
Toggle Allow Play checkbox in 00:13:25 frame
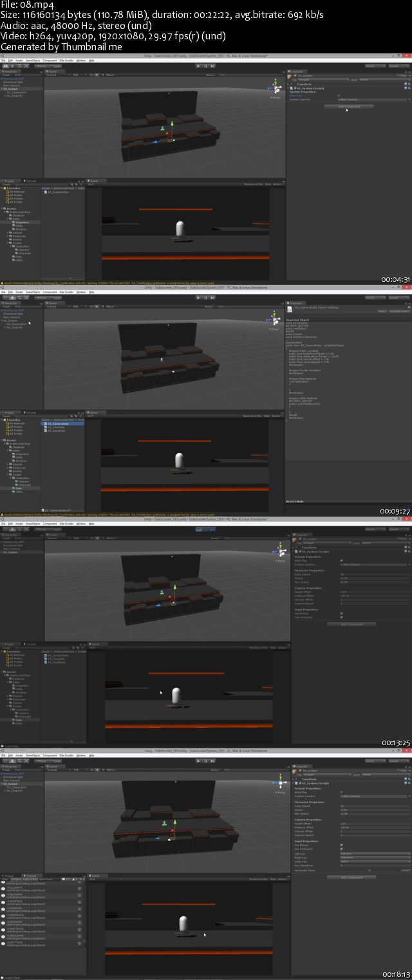[341, 560]
